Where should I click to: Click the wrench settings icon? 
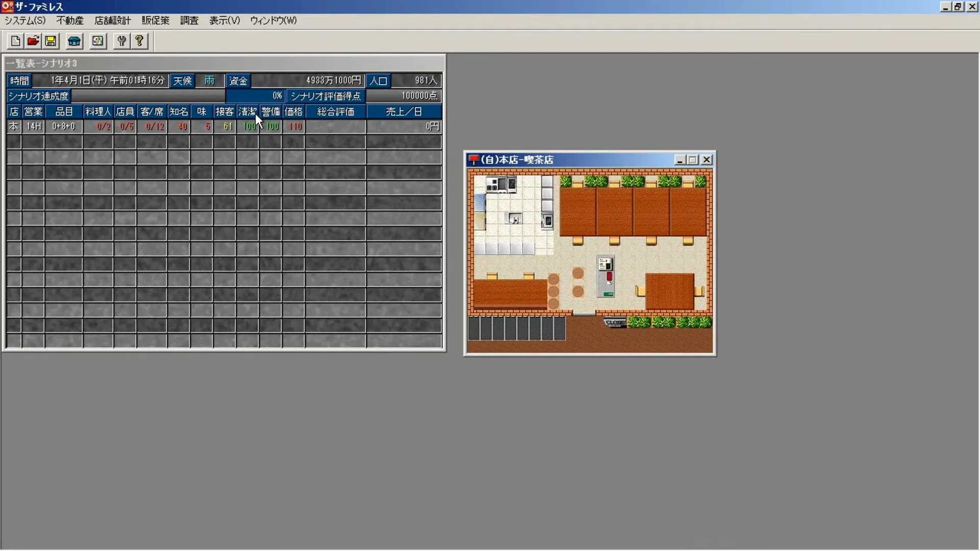[121, 41]
